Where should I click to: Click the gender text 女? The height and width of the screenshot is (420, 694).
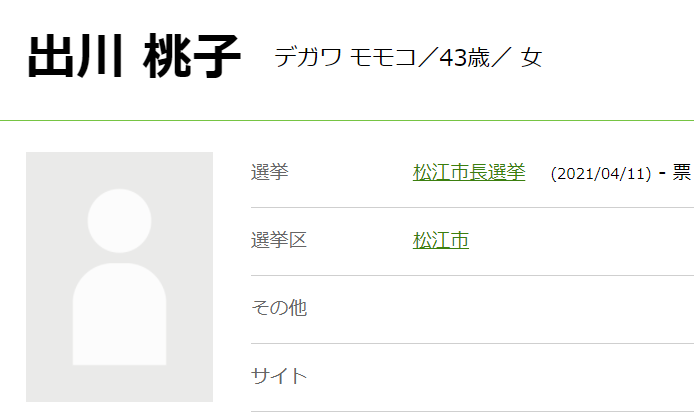point(531,57)
